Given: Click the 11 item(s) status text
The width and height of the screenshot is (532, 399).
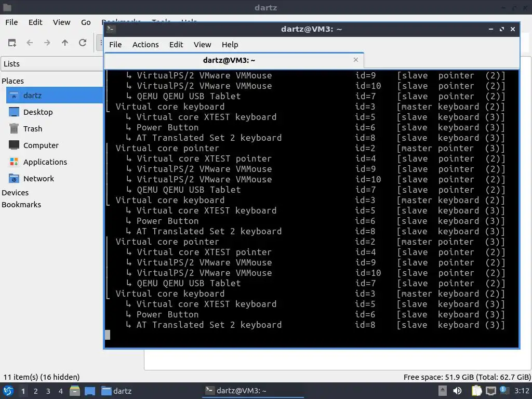Looking at the screenshot, I should point(42,377).
